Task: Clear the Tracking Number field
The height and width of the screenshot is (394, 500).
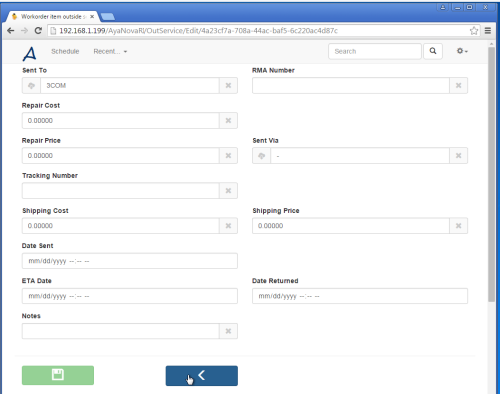Action: click(228, 191)
